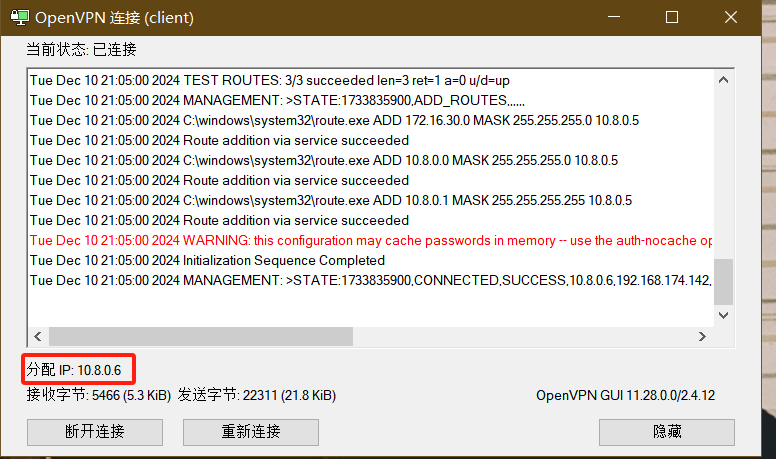Close the OpenVPN connection window
The image size is (776, 459).
[x=730, y=17]
